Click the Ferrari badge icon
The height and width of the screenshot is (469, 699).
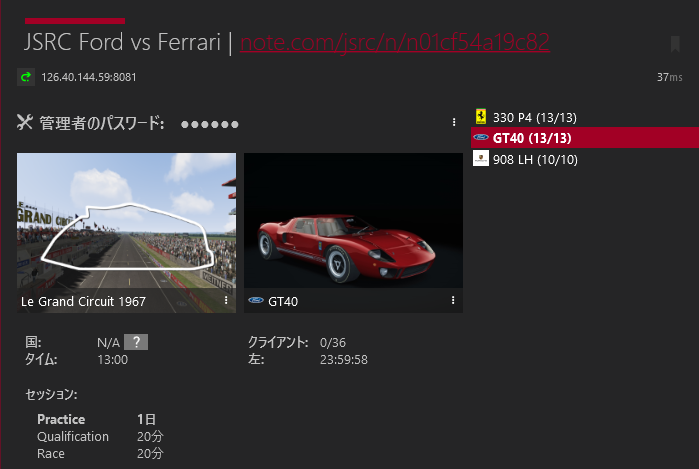pyautogui.click(x=481, y=117)
